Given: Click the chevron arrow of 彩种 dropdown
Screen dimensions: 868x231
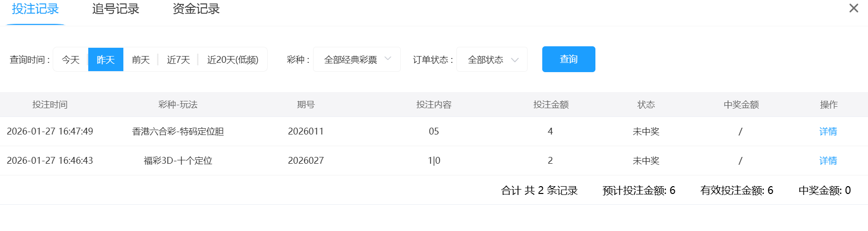Looking at the screenshot, I should tap(388, 59).
